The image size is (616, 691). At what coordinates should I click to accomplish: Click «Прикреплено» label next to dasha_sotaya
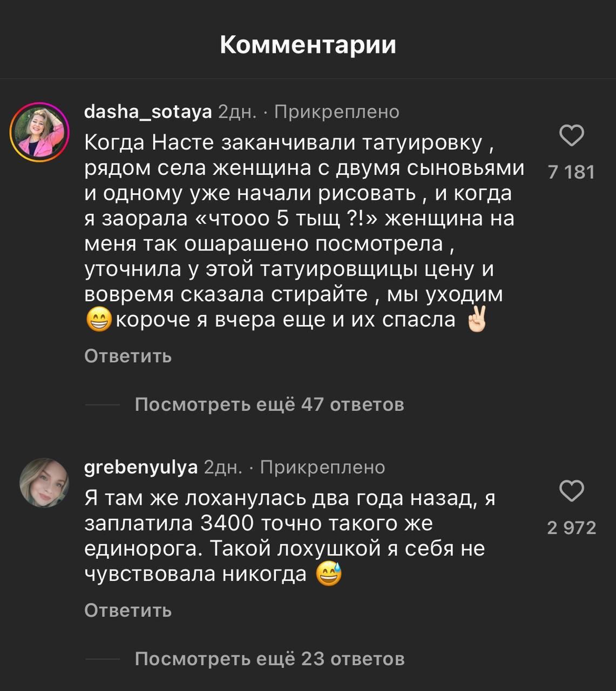(337, 112)
